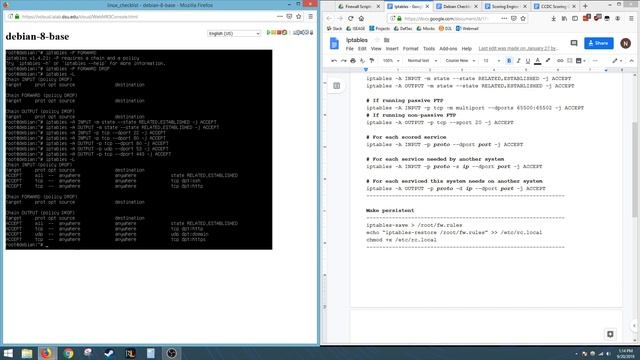Viewport: 640px width, 360px height.
Task: Open the Format menu in Google Docs
Action: (x=411, y=49)
